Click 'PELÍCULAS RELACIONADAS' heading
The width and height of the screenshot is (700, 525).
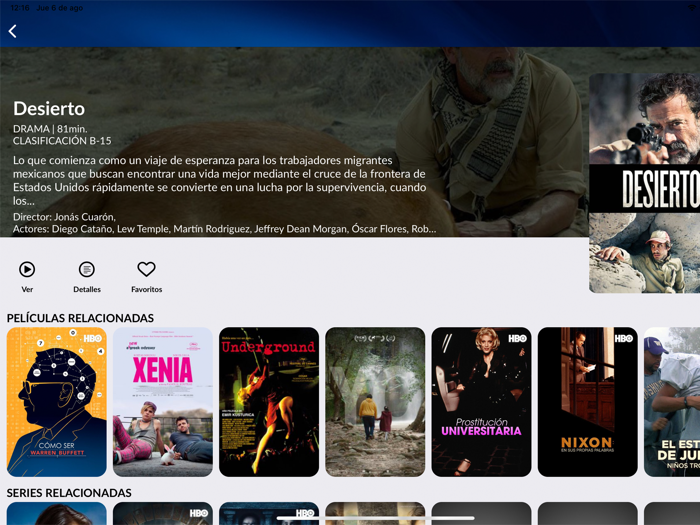click(x=80, y=318)
